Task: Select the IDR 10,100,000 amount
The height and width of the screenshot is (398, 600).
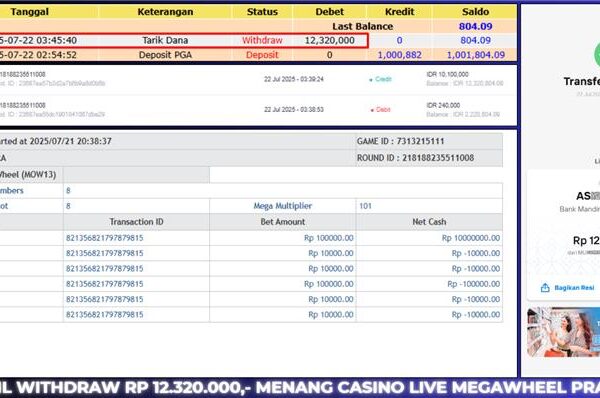Action: pyautogui.click(x=447, y=74)
